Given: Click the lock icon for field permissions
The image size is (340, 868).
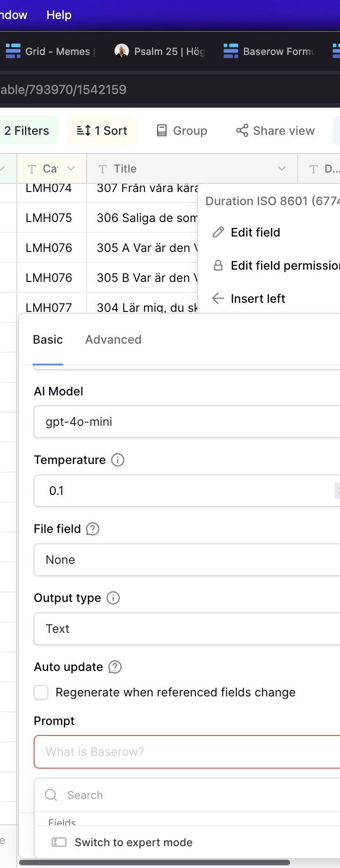Looking at the screenshot, I should point(218,266).
